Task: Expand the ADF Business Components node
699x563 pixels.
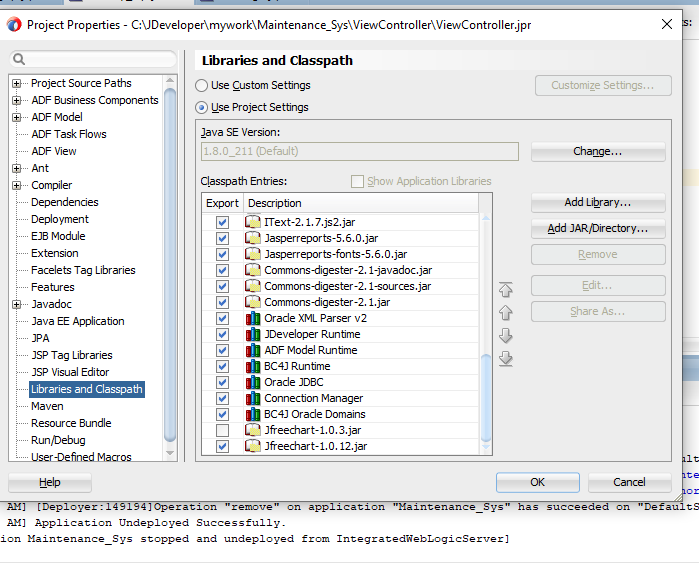Action: point(17,101)
